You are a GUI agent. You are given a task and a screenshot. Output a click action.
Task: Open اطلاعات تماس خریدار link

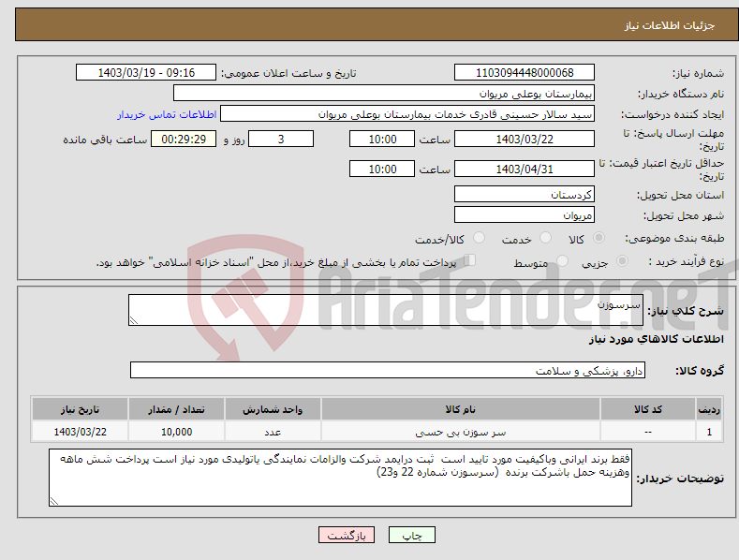(167, 114)
